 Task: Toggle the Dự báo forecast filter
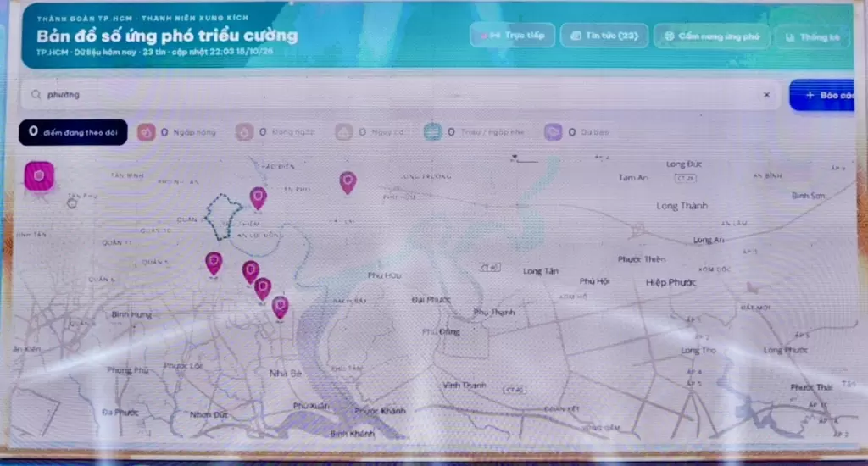pos(577,132)
